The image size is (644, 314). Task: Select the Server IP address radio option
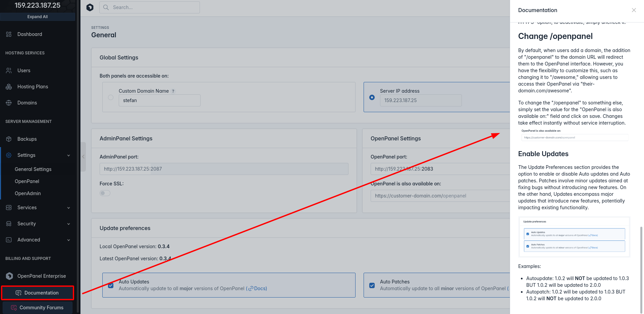[x=372, y=97]
